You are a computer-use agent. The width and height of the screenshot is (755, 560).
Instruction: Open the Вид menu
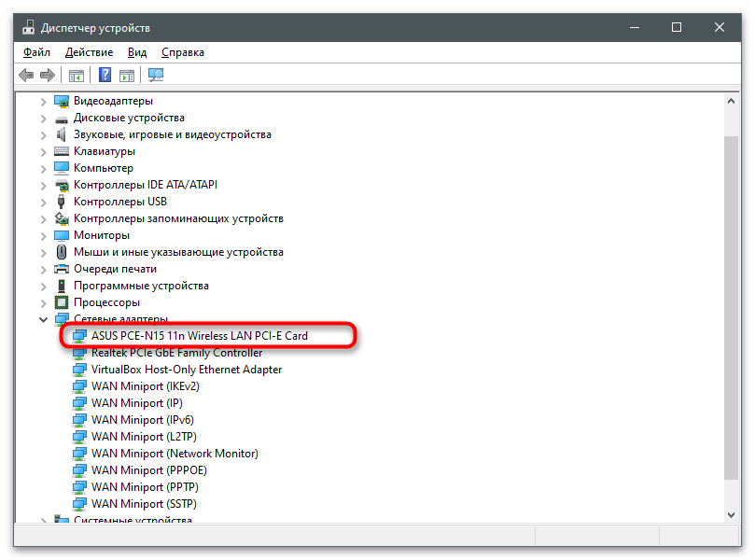coord(137,52)
